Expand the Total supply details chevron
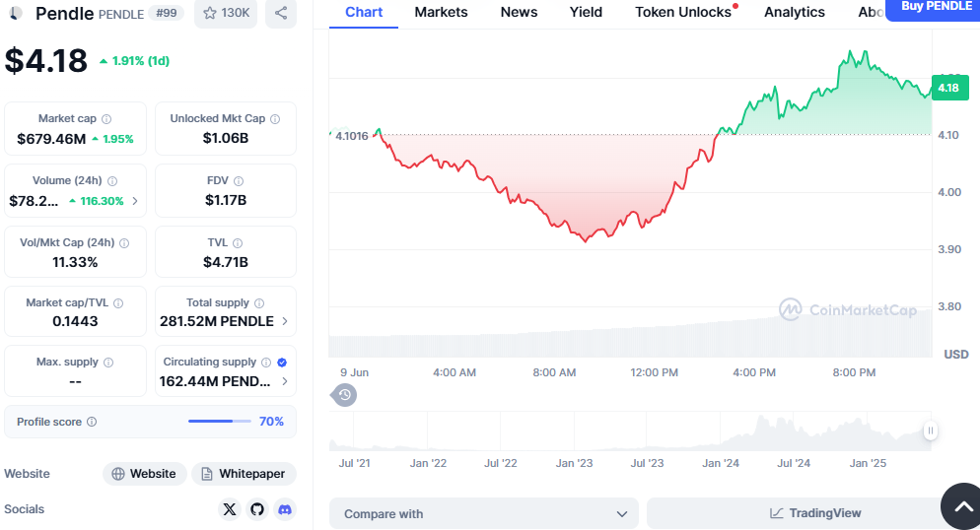Viewport: 980px width, 530px height. pyautogui.click(x=285, y=321)
